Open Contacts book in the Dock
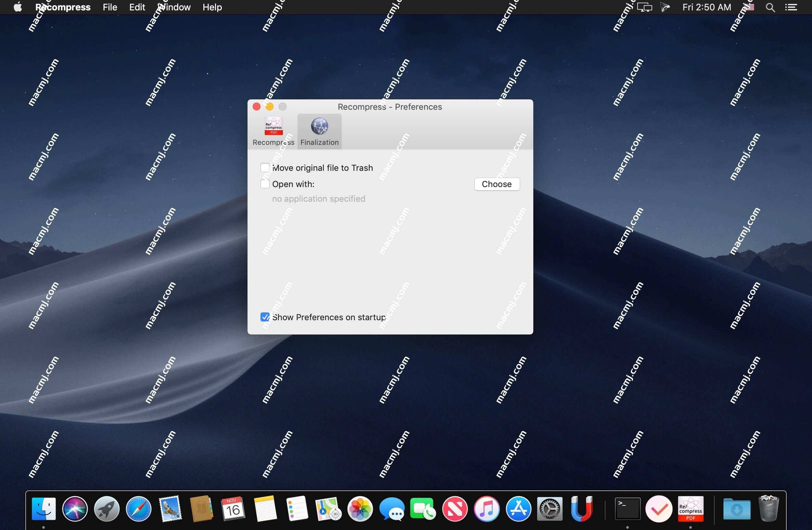 click(202, 509)
